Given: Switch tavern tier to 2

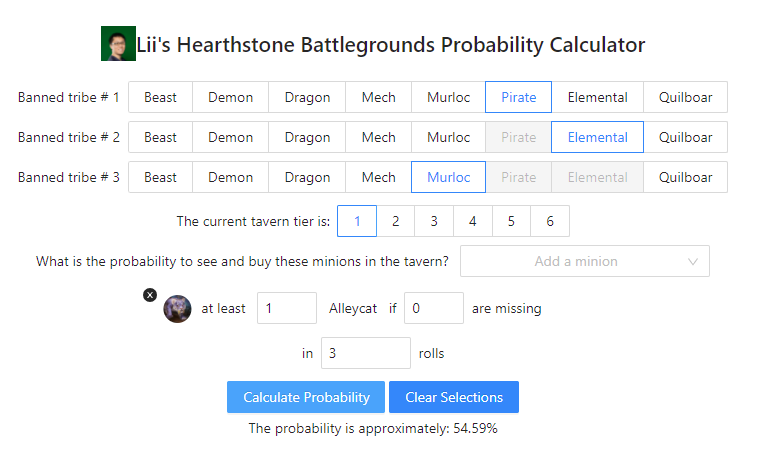Looking at the screenshot, I should [396, 221].
